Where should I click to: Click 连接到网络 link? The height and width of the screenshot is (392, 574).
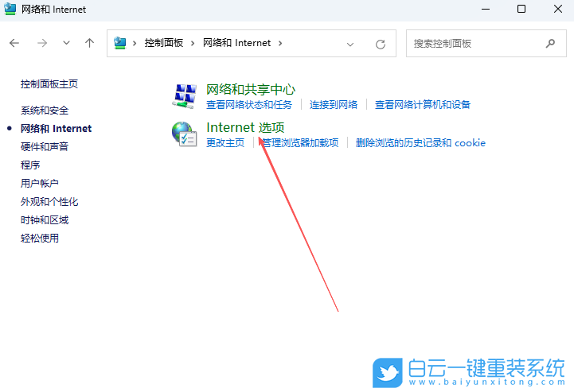pyautogui.click(x=334, y=105)
